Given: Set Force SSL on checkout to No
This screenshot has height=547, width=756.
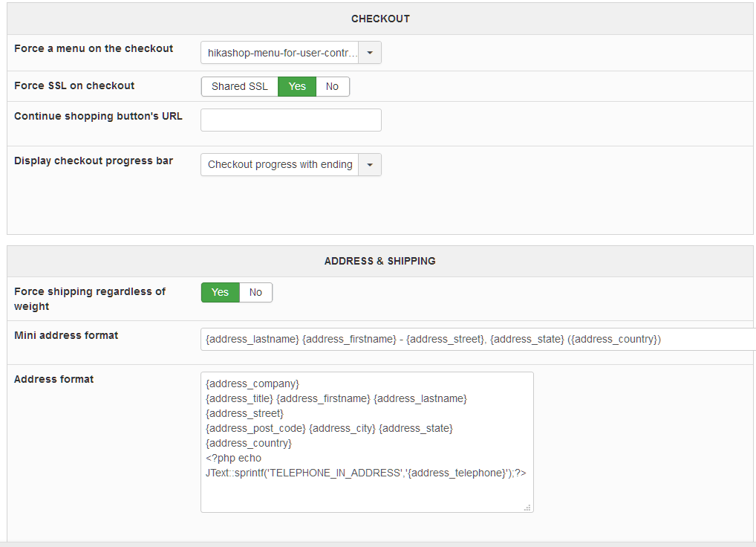Looking at the screenshot, I should (x=332, y=86).
